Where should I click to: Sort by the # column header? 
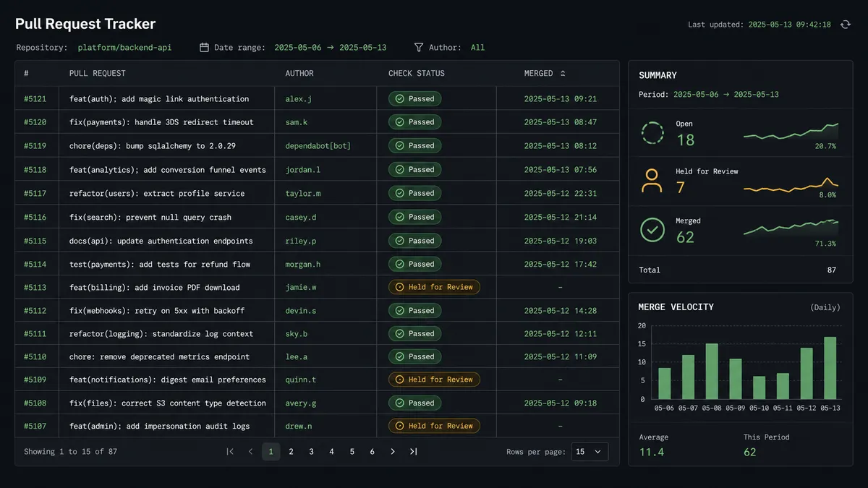click(x=26, y=73)
